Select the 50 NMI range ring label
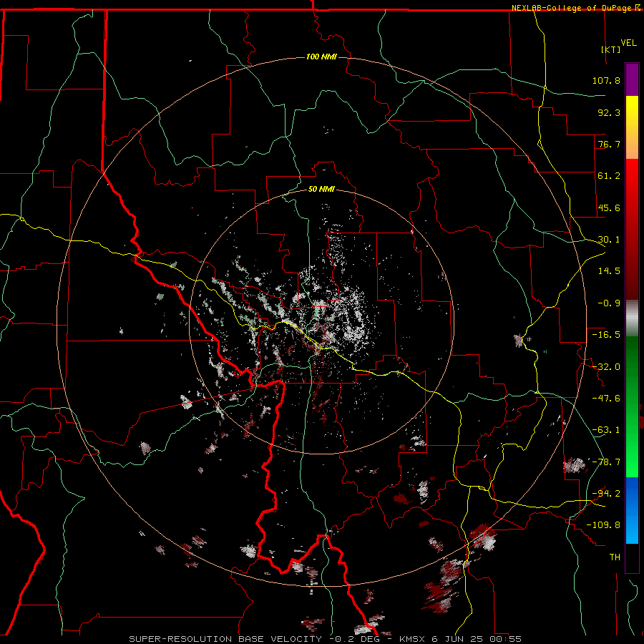 click(x=321, y=189)
